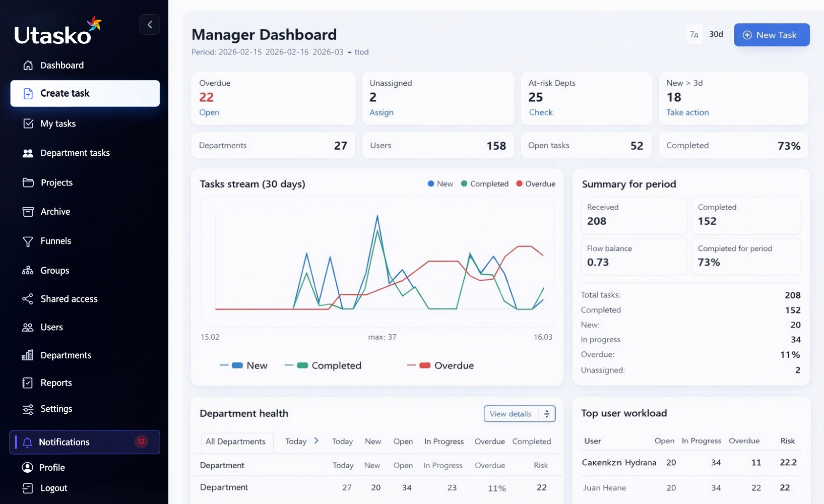Viewport: 824px width, 504px height.
Task: Toggle the Overdue series in chart legend
Action: 440,365
